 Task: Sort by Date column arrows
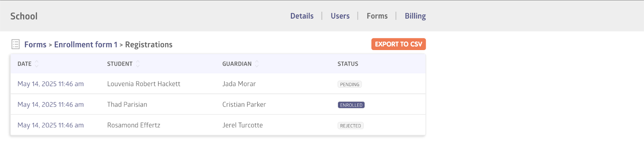click(37, 64)
